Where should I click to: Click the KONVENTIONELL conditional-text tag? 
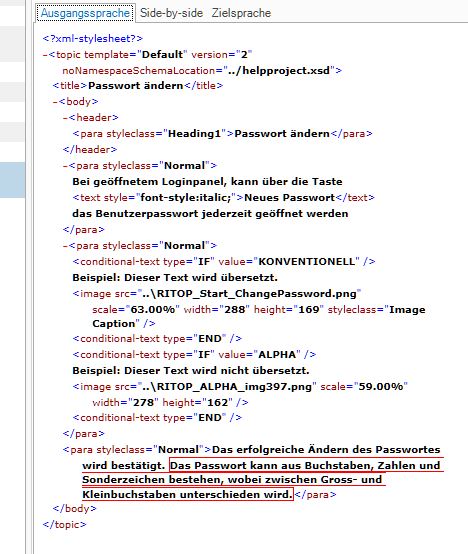[224, 261]
